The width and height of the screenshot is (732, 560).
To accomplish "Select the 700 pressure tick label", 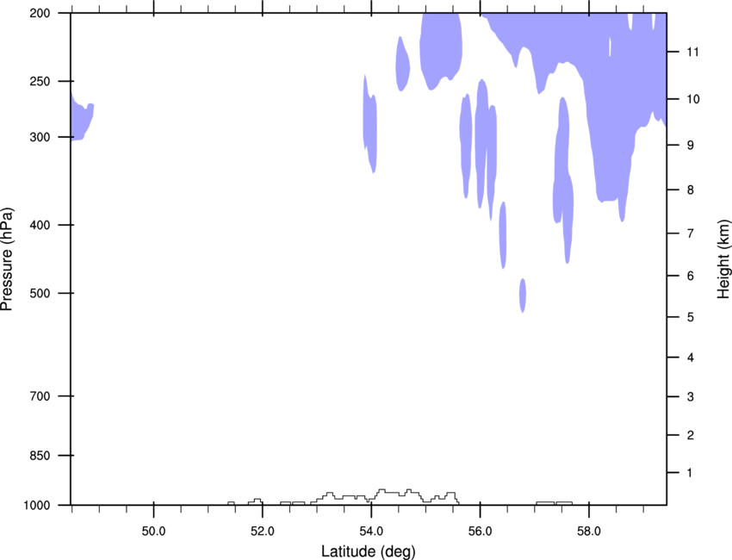I will click(x=40, y=396).
